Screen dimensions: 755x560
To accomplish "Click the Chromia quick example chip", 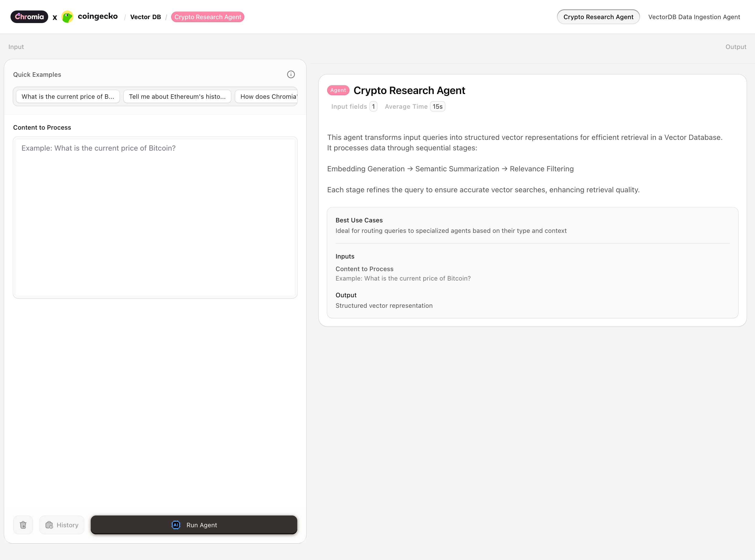I will [268, 97].
